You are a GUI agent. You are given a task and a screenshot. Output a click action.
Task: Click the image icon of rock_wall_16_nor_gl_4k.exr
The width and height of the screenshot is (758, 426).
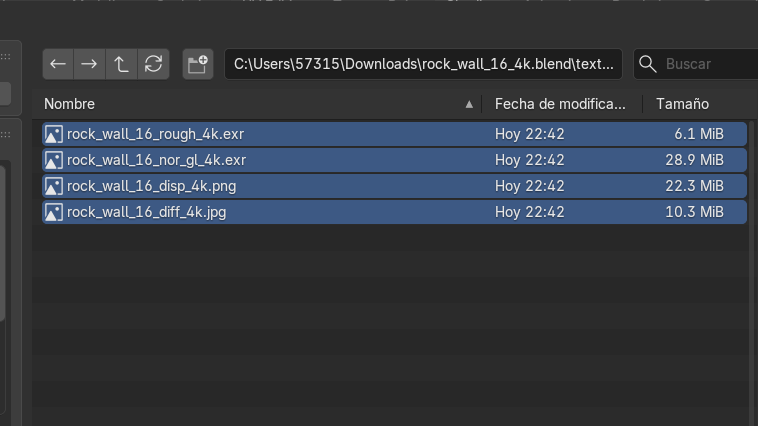click(54, 160)
